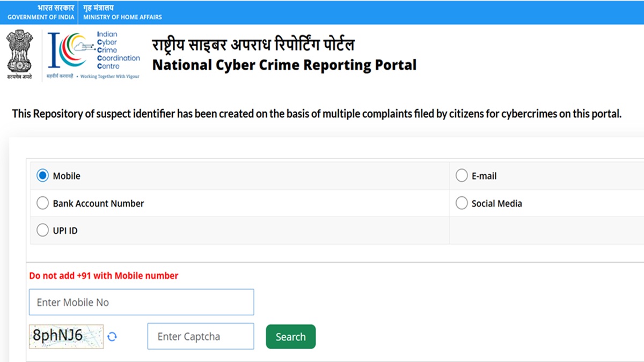Screen dimensions: 644x362
Task: Open the Government of India header link
Action: (41, 12)
